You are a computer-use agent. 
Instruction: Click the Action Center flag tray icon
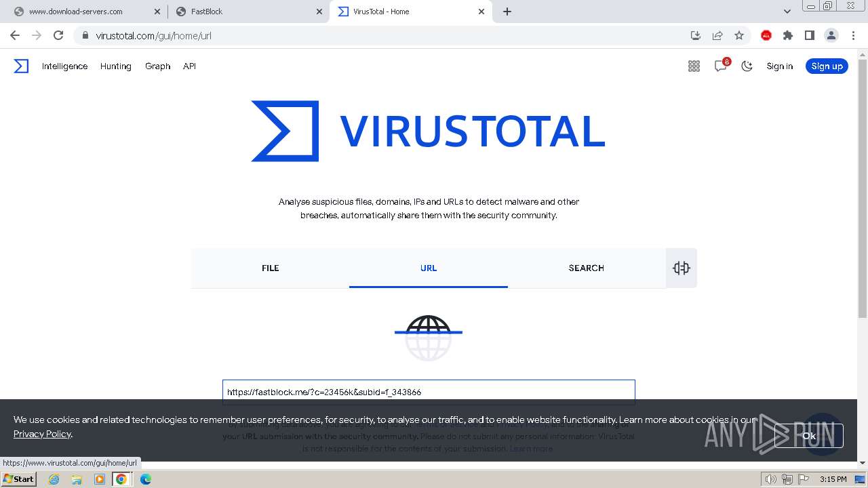click(x=803, y=479)
